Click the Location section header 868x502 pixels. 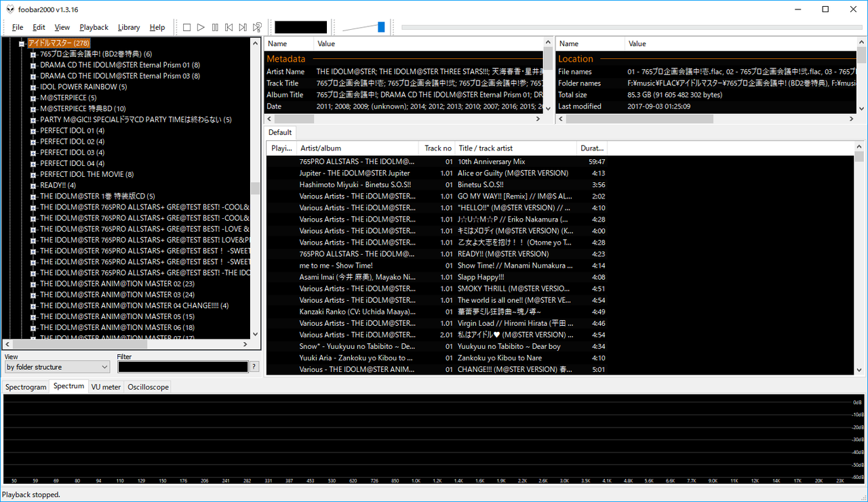(576, 59)
